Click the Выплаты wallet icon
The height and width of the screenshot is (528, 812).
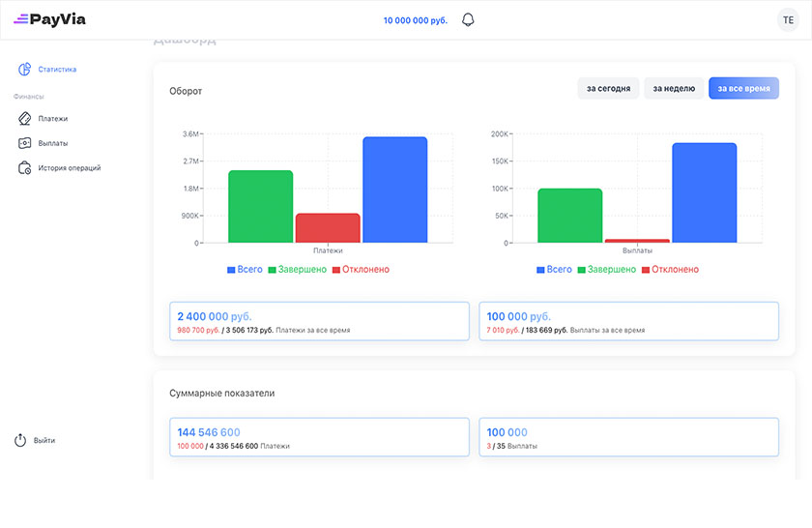(25, 143)
